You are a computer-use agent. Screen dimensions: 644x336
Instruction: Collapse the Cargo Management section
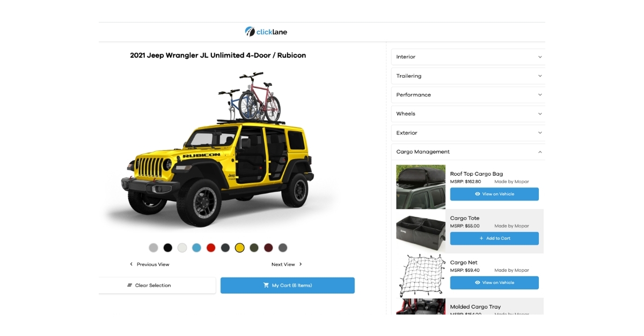click(x=468, y=152)
